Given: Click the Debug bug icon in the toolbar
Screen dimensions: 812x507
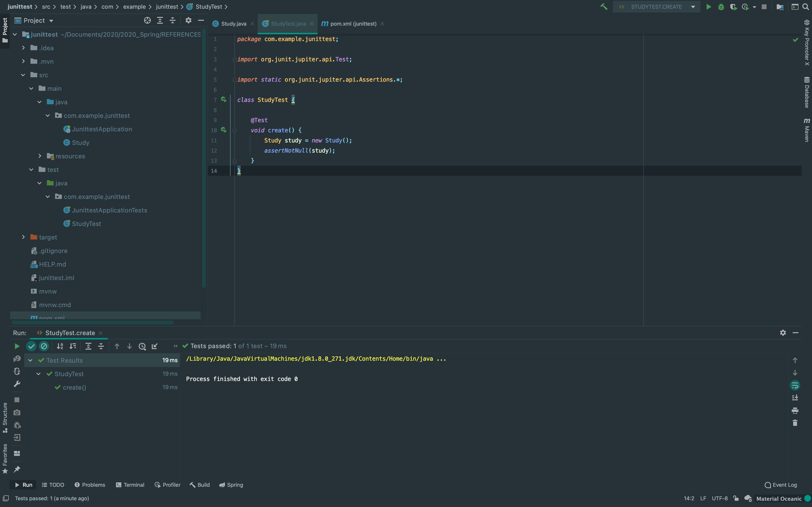Looking at the screenshot, I should (721, 7).
